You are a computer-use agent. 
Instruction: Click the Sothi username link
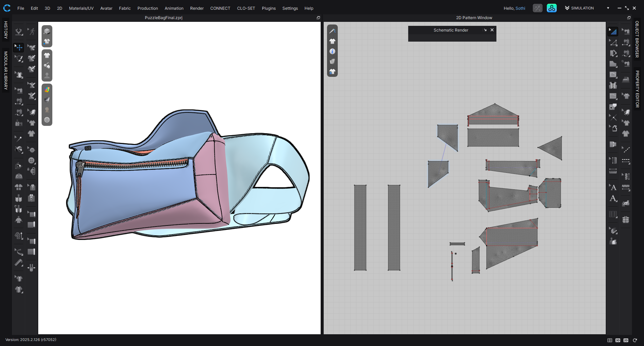[520, 8]
